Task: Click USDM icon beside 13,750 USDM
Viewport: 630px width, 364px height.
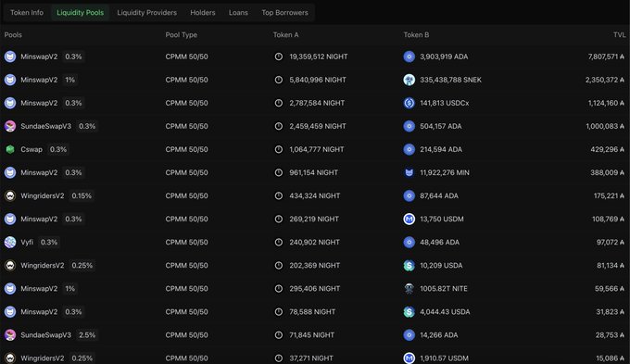Action: click(409, 219)
